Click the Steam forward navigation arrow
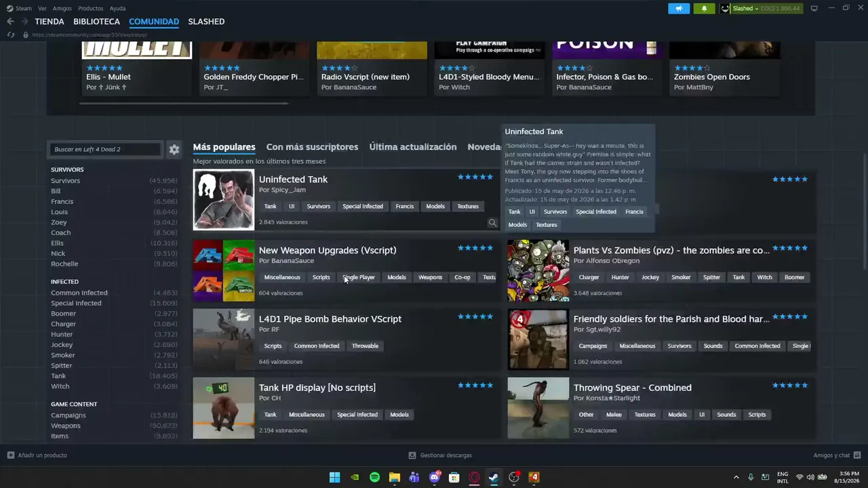The height and width of the screenshot is (488, 868). point(24,22)
